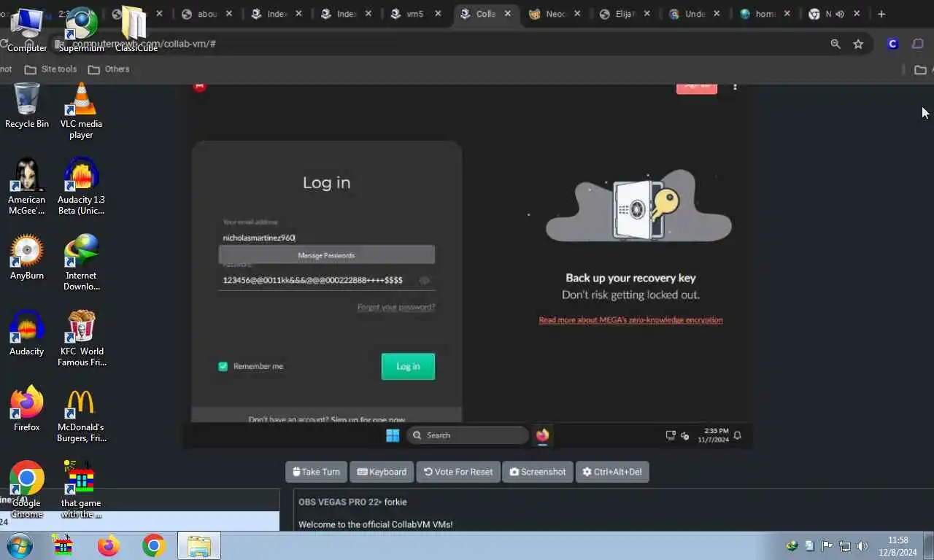This screenshot has height=560, width=934.
Task: Close the 'Colla' browser tab
Action: pos(507,14)
